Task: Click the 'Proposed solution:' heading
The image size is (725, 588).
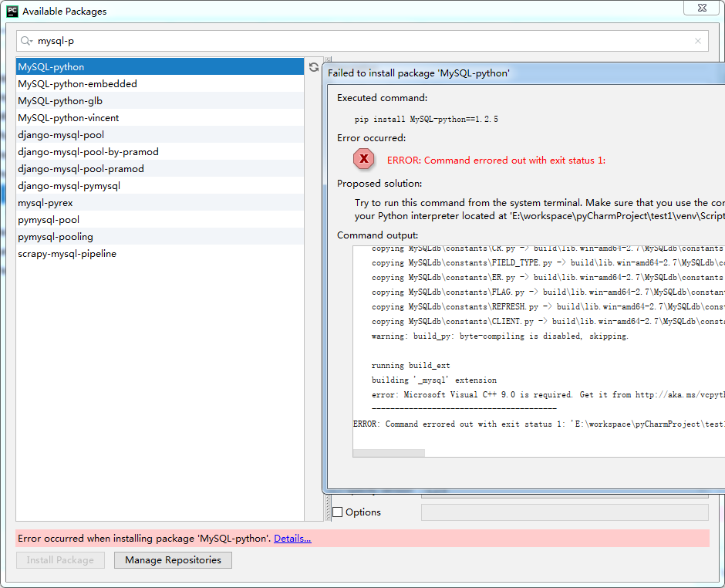Action: tap(379, 183)
